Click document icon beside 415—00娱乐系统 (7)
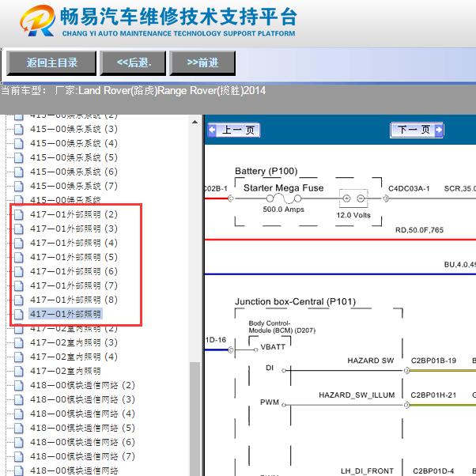 tap(19, 187)
